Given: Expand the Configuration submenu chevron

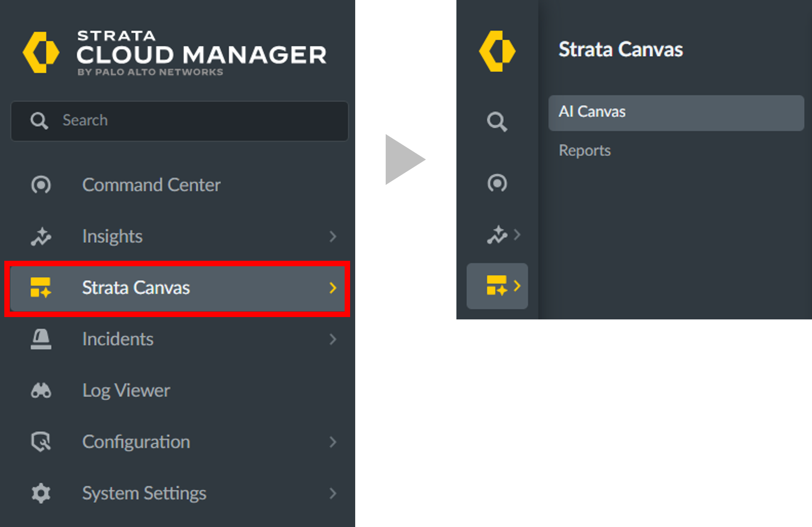Looking at the screenshot, I should click(x=333, y=442).
